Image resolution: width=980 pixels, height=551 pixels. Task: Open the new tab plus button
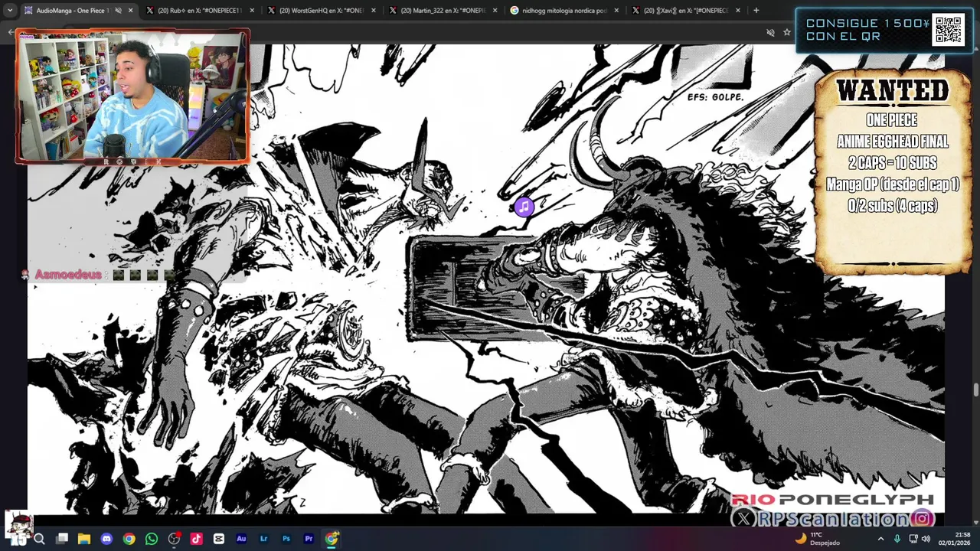point(756,11)
